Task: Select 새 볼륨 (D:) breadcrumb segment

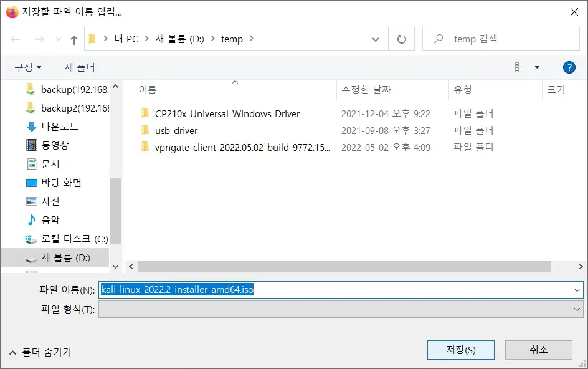Action: coord(179,39)
